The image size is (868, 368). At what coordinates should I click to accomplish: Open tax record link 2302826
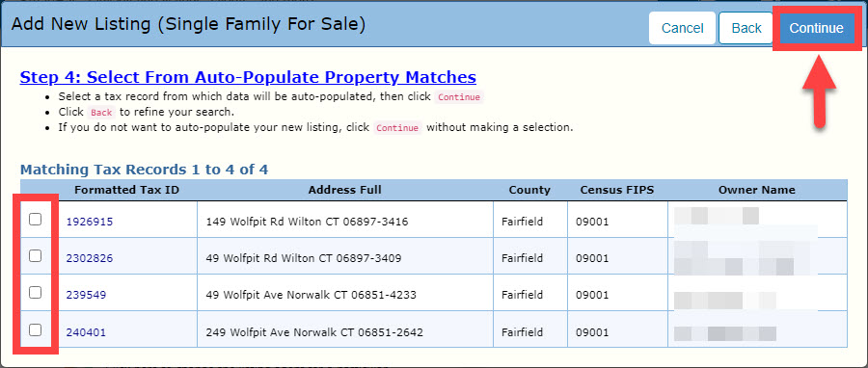point(90,258)
